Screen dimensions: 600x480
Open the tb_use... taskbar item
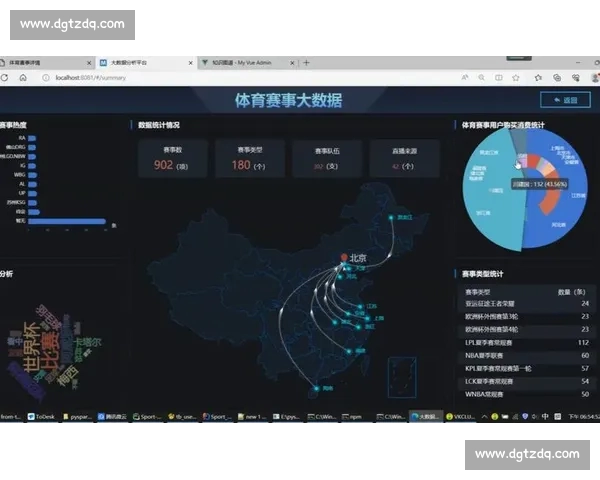click(182, 417)
